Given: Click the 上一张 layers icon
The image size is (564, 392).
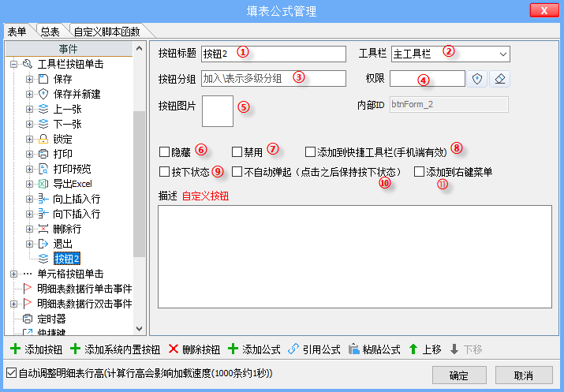Looking at the screenshot, I should [43, 109].
